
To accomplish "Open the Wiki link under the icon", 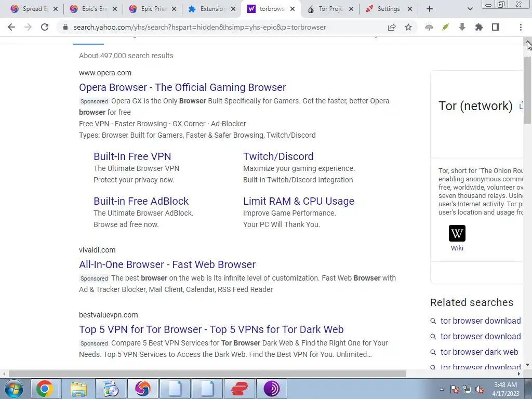I will click(x=457, y=248).
